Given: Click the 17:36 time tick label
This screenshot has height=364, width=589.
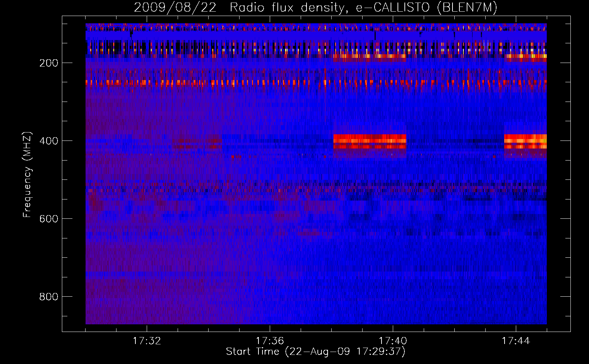Looking at the screenshot, I should (270, 341).
